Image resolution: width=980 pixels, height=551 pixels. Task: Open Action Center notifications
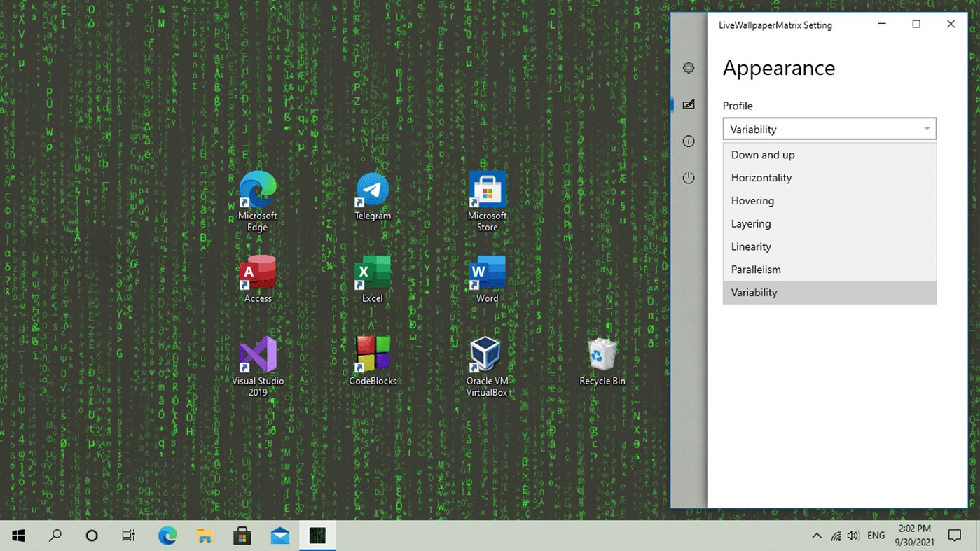955,536
